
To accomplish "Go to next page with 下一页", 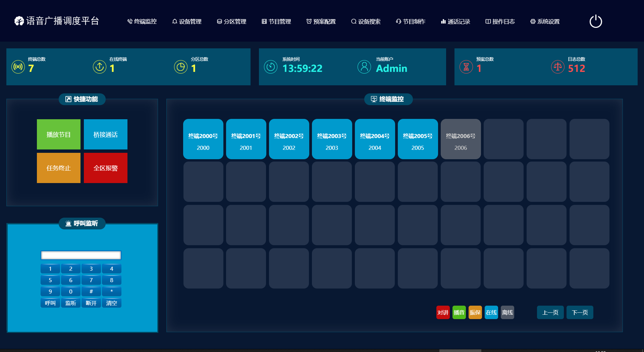I will tap(580, 312).
